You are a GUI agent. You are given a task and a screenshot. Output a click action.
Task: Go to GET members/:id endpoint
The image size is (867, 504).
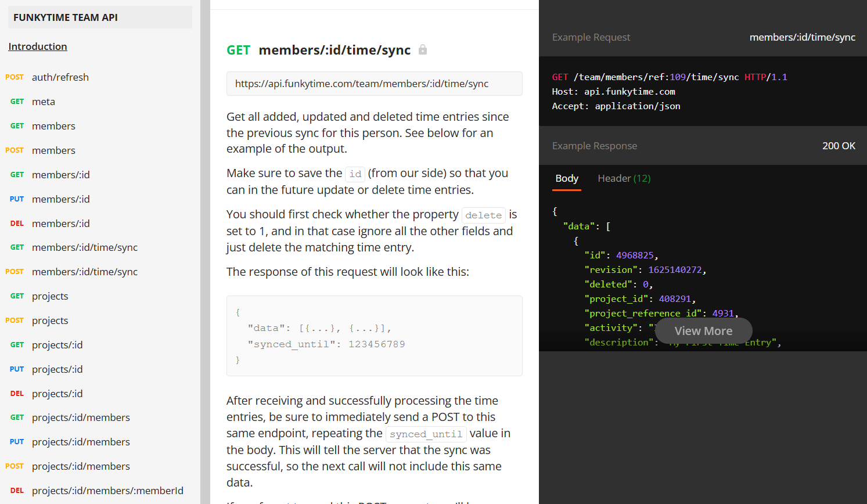point(50,175)
